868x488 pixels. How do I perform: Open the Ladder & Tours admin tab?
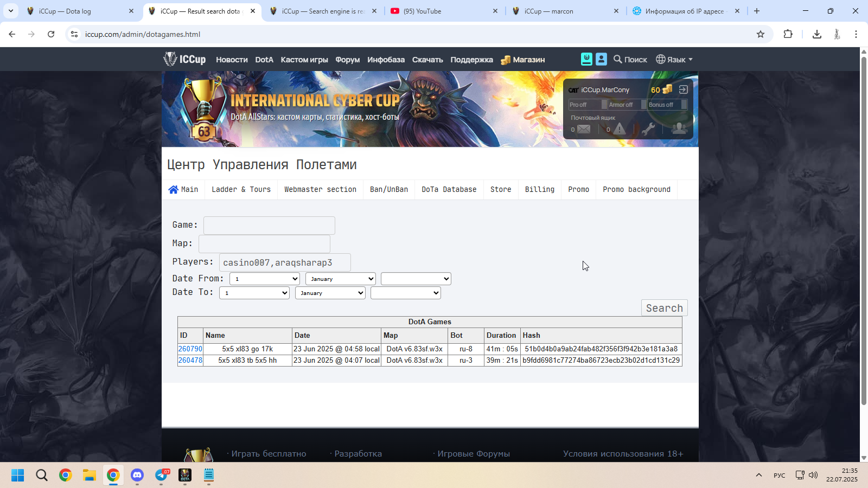click(x=241, y=189)
